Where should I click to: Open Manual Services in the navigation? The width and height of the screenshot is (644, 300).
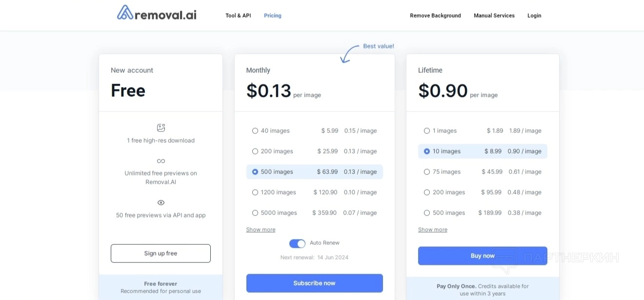click(x=494, y=16)
